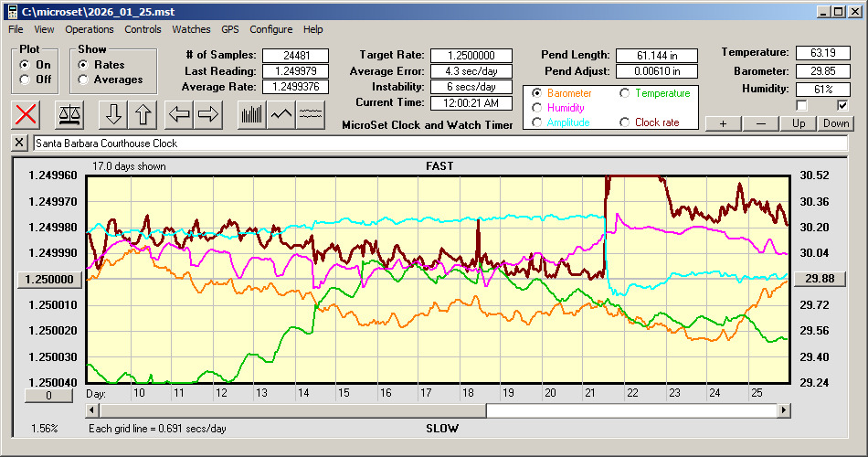Tick the unchecked box below Humidity
Viewport: 868px width, 457px height.
click(801, 106)
